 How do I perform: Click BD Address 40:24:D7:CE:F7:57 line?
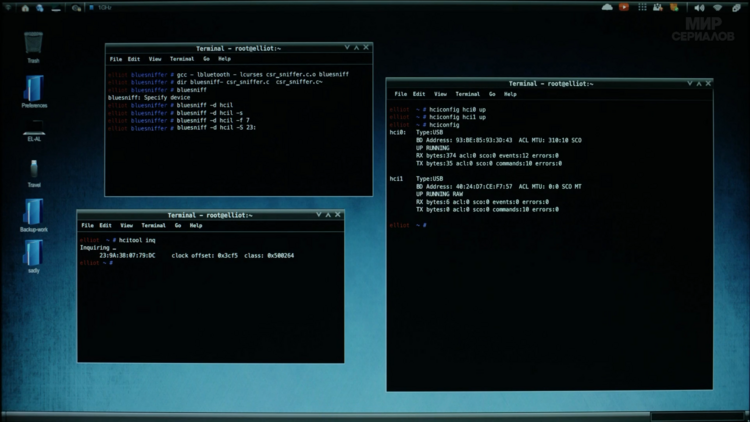coord(499,187)
